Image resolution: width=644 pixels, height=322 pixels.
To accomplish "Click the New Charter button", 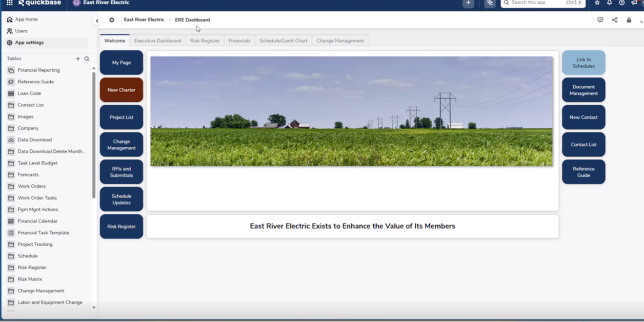I will pyautogui.click(x=121, y=90).
